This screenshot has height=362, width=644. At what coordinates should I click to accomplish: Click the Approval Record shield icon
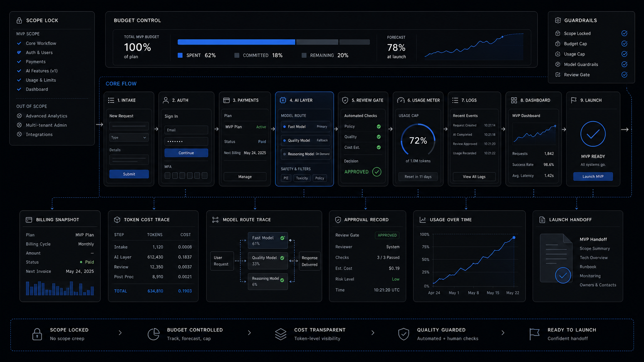(338, 220)
